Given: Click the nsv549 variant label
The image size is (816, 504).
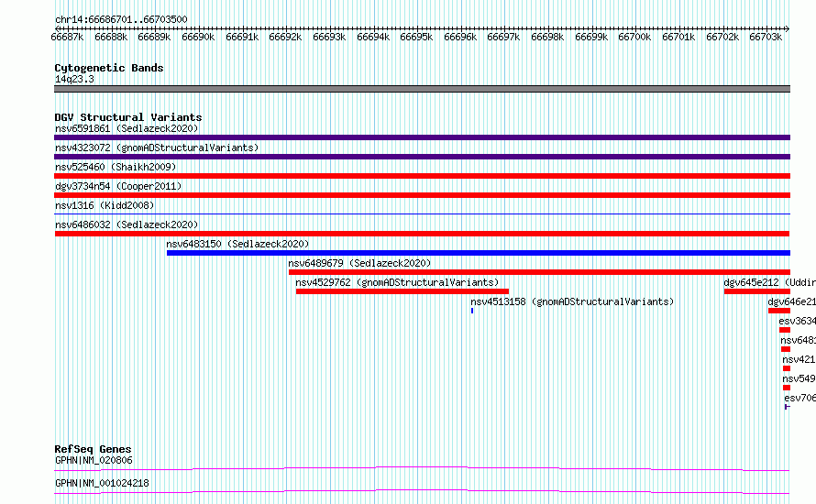Looking at the screenshot, I should point(799,378).
